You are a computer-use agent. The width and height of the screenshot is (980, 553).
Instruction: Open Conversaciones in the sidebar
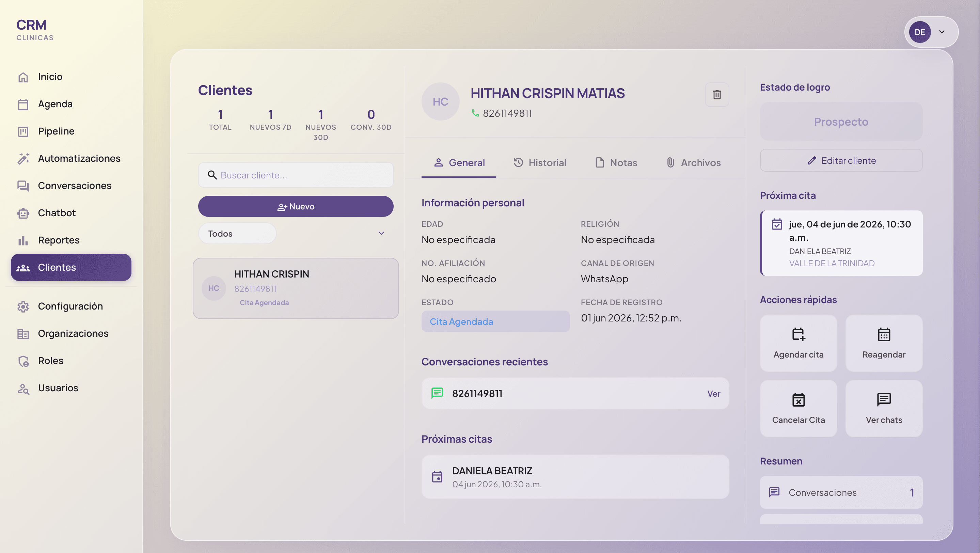[75, 186]
